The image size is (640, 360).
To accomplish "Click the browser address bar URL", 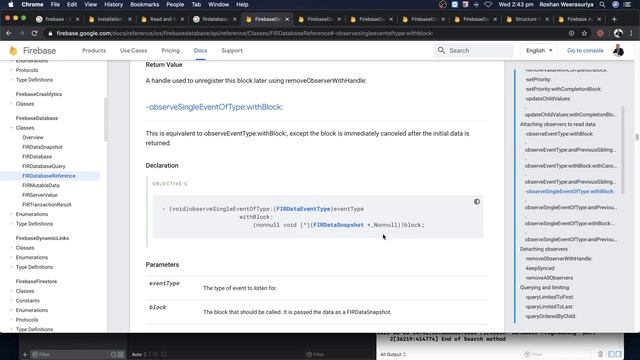I will 244,33.
